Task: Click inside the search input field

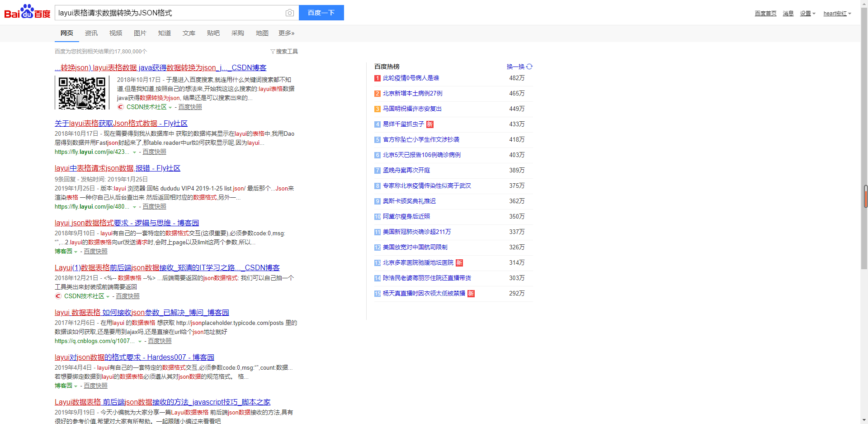Action: pyautogui.click(x=172, y=13)
